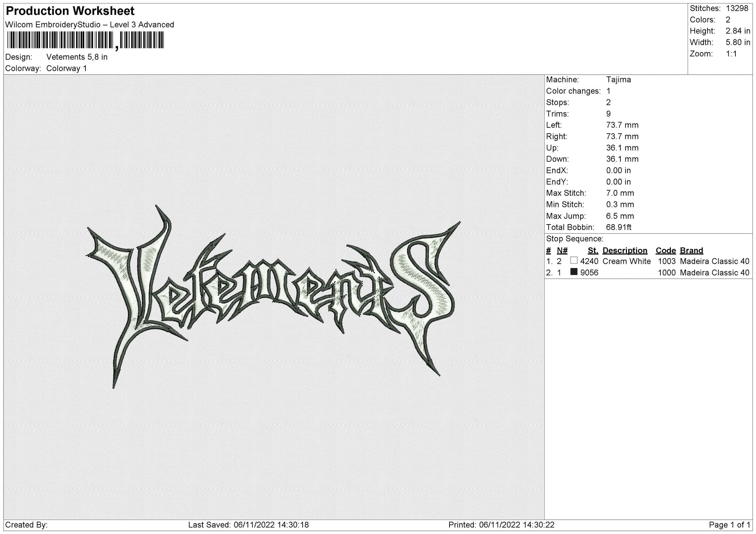Click the Zoom 1:1 value

732,54
